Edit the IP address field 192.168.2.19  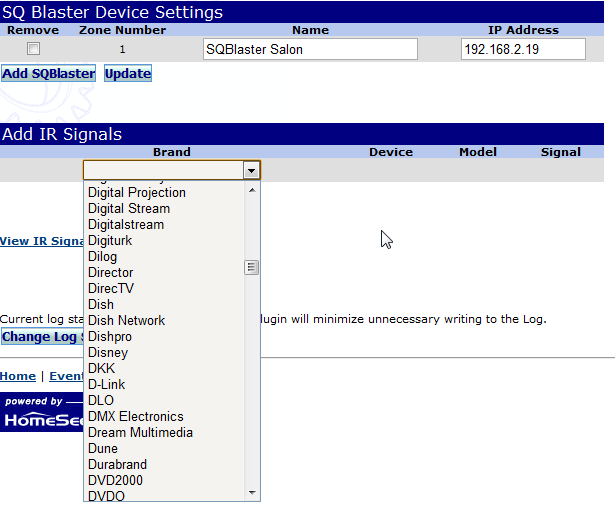[x=523, y=49]
